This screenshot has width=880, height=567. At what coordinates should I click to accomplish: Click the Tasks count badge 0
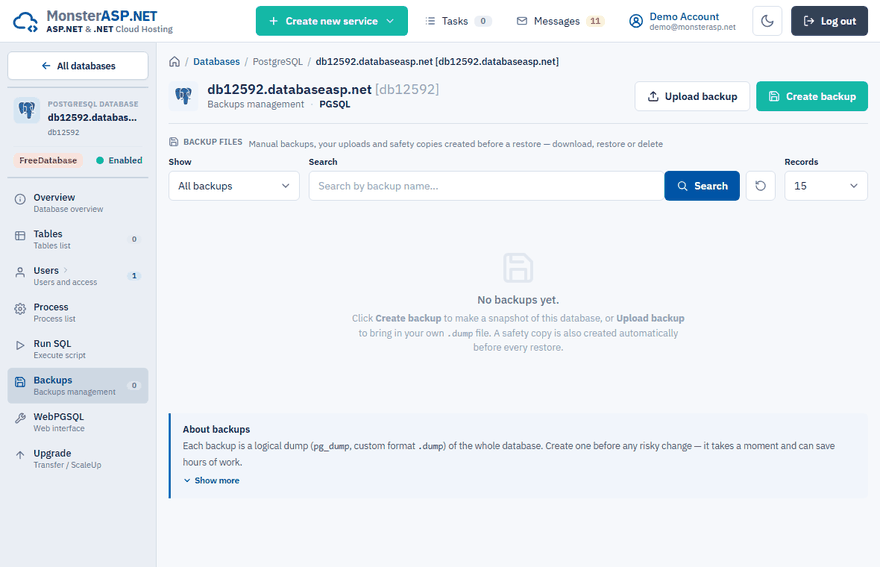coord(483,21)
